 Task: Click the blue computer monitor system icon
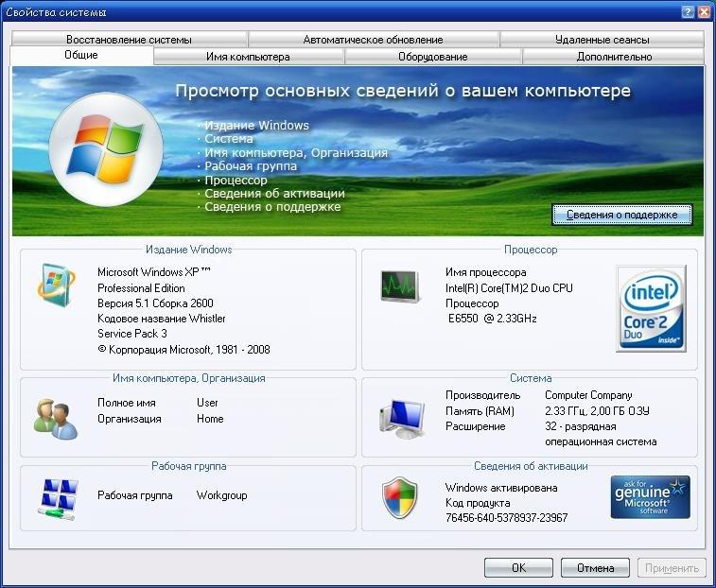coord(401,419)
